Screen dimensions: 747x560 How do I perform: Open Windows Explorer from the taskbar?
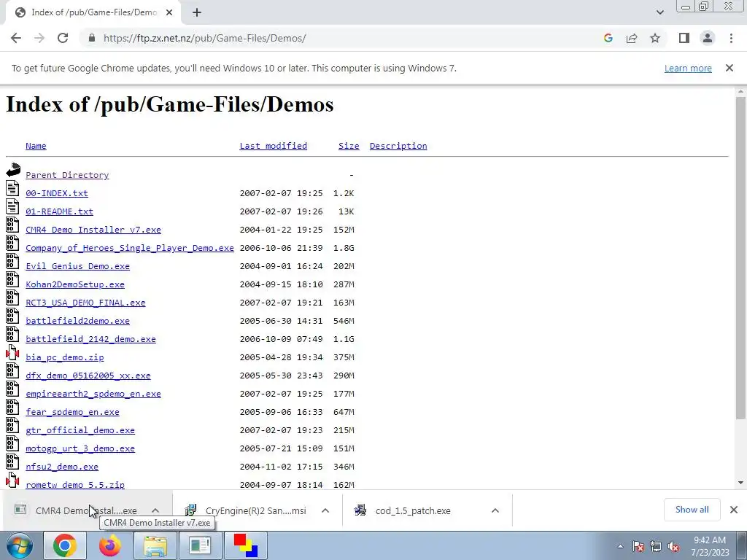[x=155, y=545]
